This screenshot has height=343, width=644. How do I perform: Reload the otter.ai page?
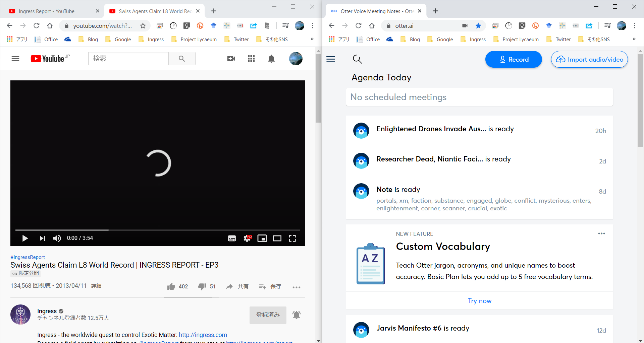click(358, 25)
